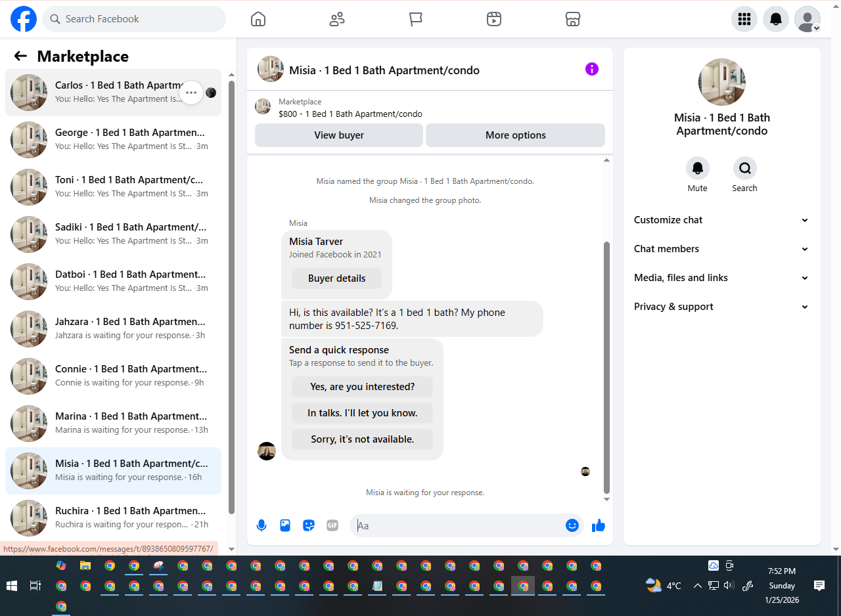The width and height of the screenshot is (841, 616).
Task: Open the Notifications bell in top bar
Action: pyautogui.click(x=776, y=19)
